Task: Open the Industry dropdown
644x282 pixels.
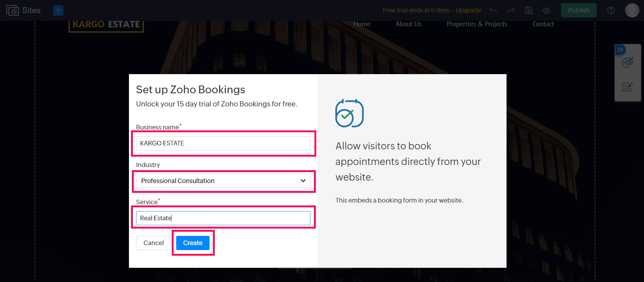Action: coord(223,181)
